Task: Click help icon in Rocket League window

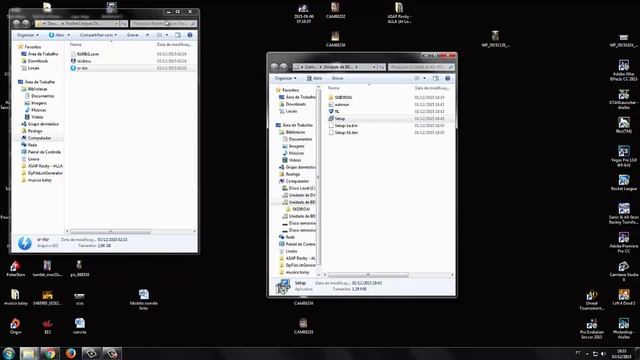Action: [190, 35]
